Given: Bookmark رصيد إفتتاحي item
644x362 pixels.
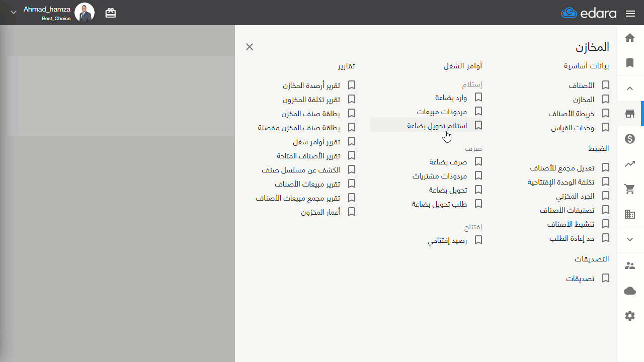Looking at the screenshot, I should 478,240.
